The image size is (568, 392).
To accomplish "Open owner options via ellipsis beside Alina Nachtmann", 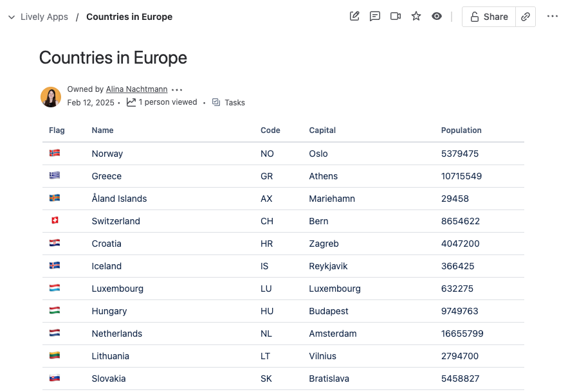I will [177, 89].
